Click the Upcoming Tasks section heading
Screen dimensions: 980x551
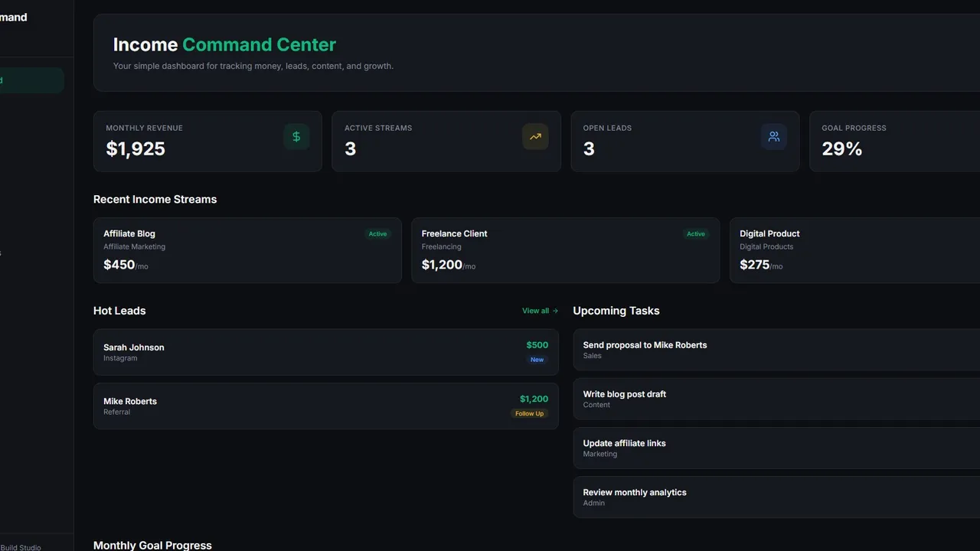pos(616,311)
